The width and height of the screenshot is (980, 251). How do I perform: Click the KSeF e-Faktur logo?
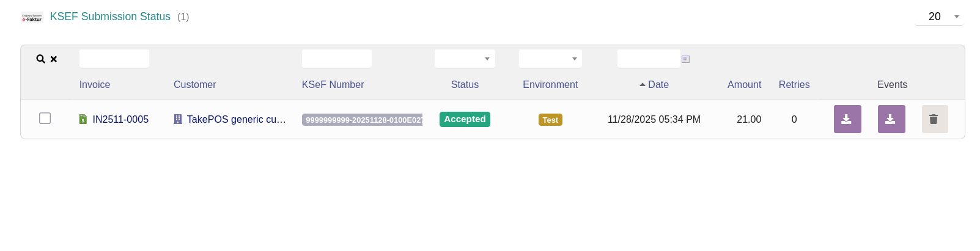(32, 17)
